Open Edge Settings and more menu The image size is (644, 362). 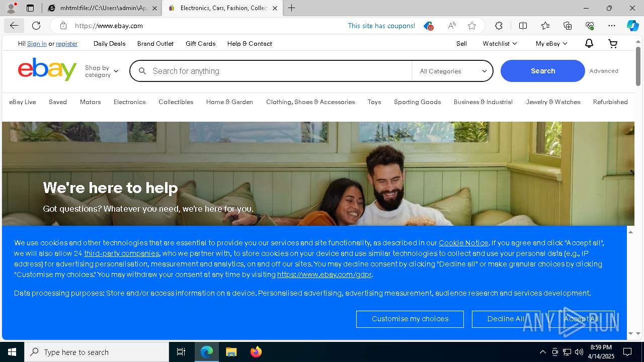[x=612, y=26]
